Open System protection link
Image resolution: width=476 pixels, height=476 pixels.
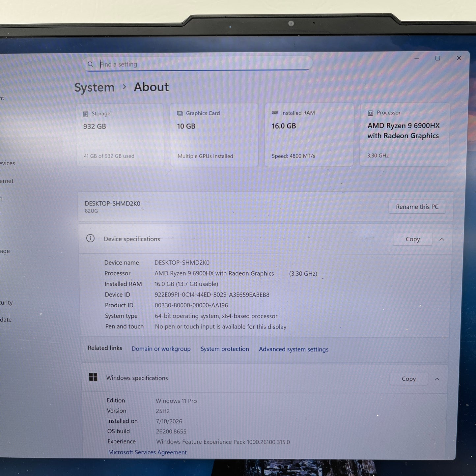coord(225,349)
